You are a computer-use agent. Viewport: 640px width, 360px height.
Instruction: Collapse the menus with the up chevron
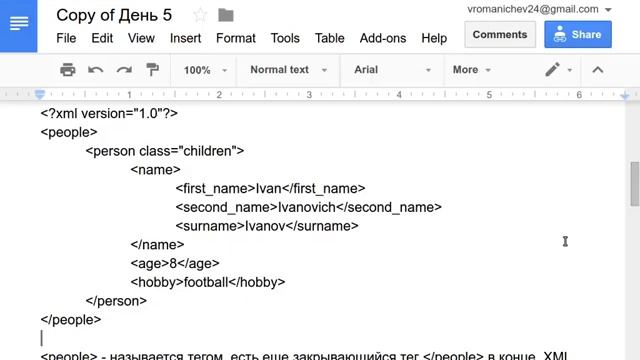coord(598,70)
